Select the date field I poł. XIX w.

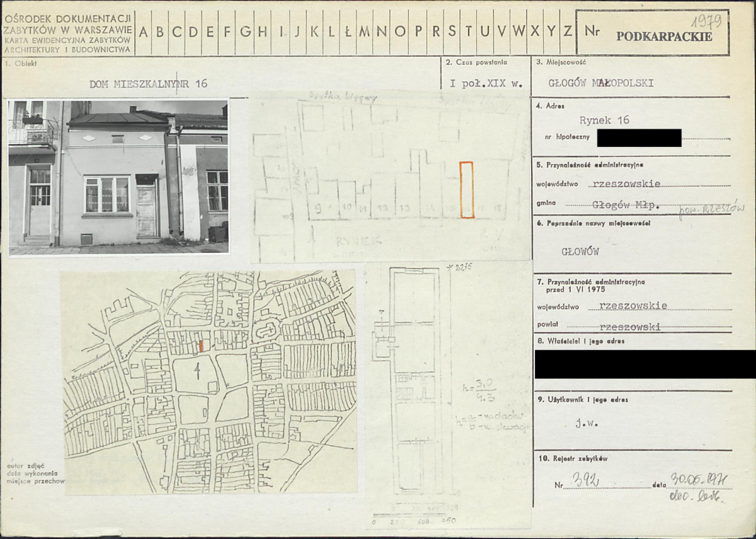click(x=486, y=83)
